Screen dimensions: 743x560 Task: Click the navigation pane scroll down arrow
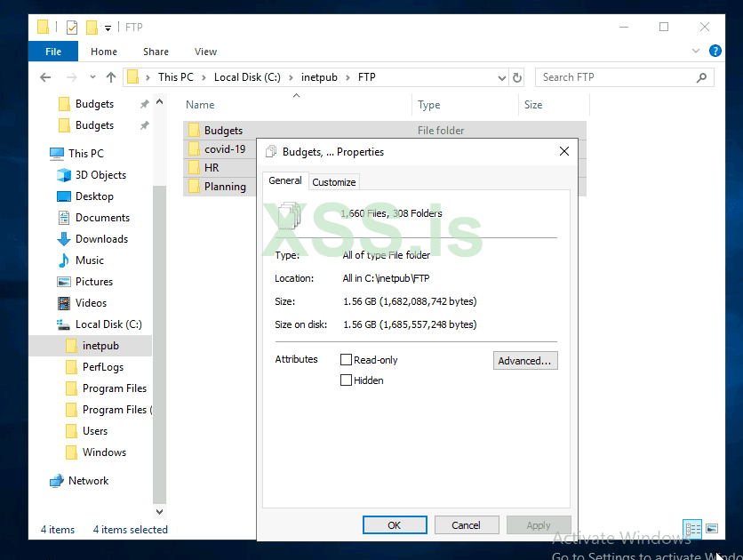(x=160, y=512)
